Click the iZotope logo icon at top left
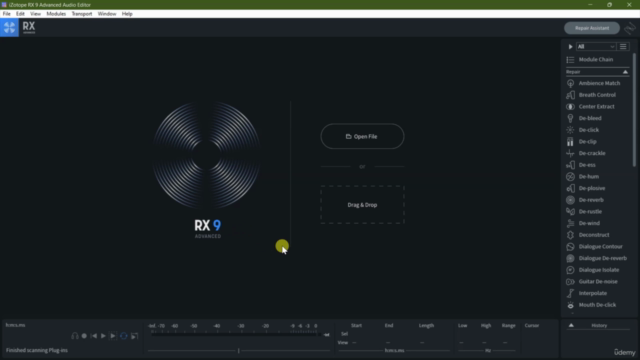 (9, 27)
